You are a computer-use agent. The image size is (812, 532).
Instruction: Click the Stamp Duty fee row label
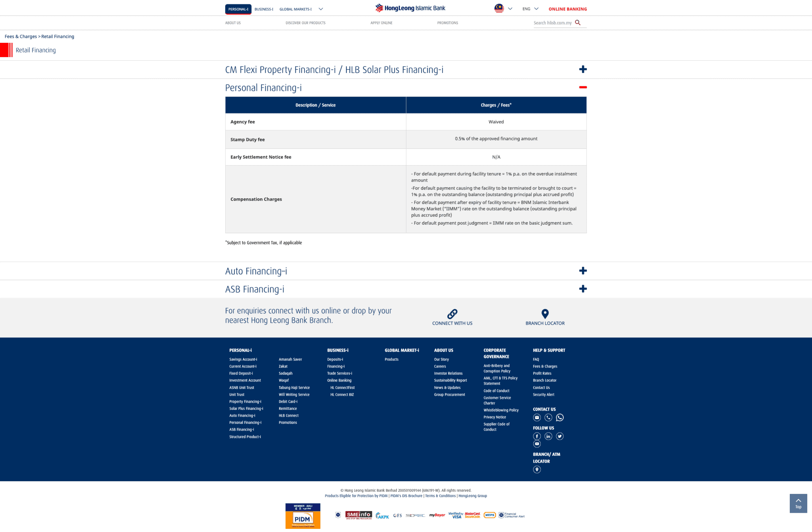point(247,140)
